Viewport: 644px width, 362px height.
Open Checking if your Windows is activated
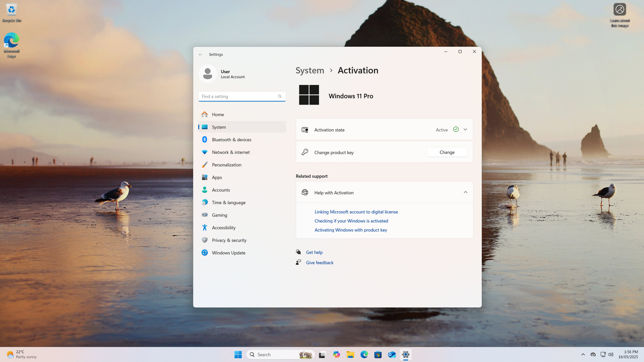pyautogui.click(x=351, y=221)
